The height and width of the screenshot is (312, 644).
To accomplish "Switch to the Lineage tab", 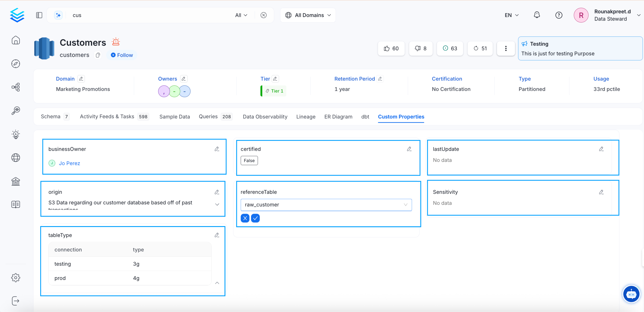I will click(305, 116).
